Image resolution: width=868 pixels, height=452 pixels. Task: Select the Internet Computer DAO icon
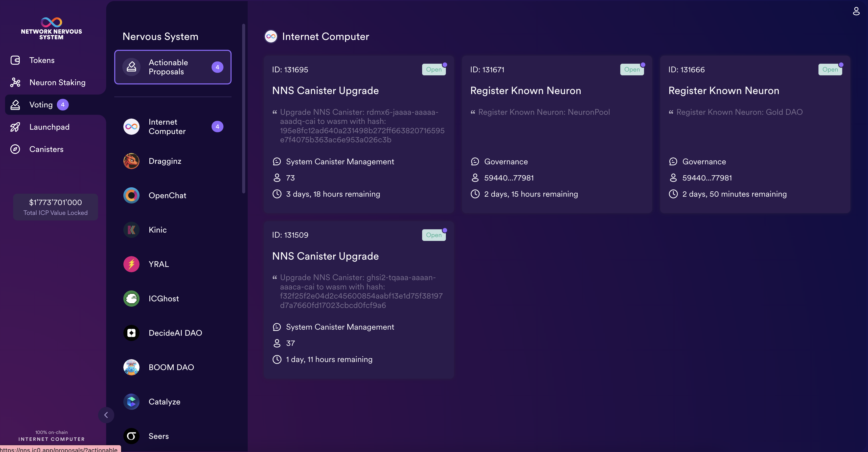coord(131,126)
